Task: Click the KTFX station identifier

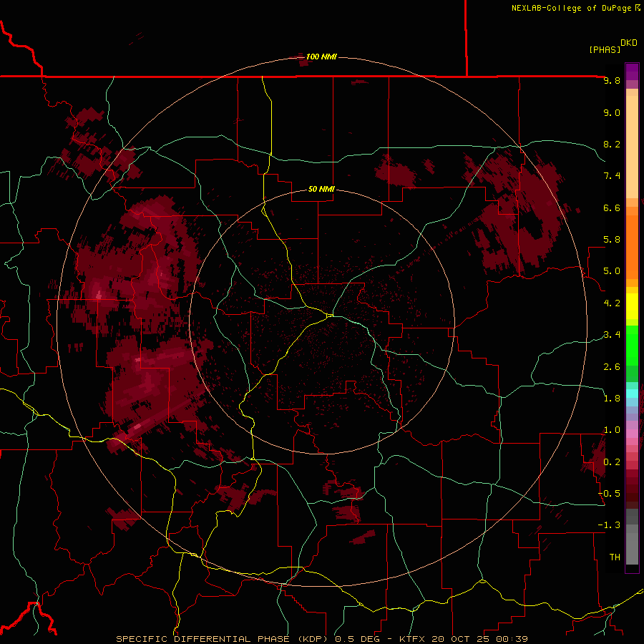Action: [x=413, y=639]
